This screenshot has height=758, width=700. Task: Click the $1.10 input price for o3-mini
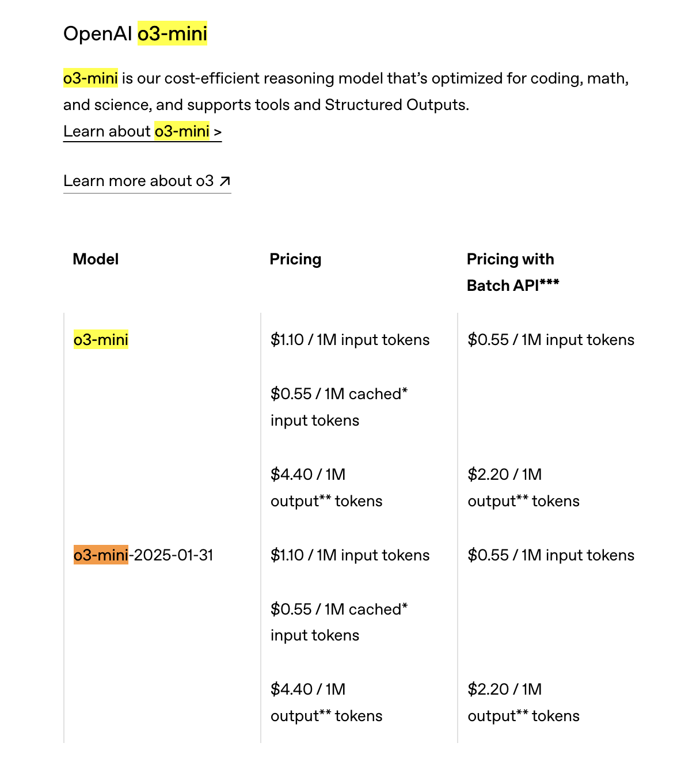[x=350, y=340]
